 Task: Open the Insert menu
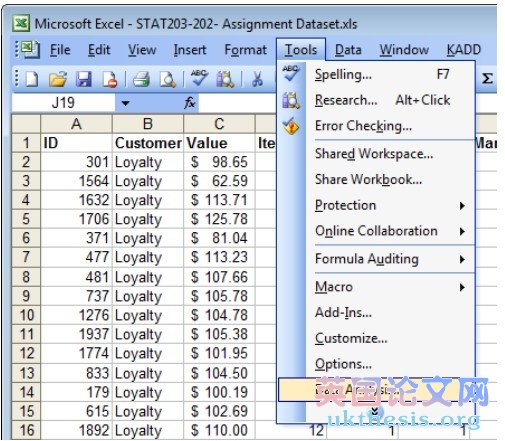pyautogui.click(x=190, y=50)
